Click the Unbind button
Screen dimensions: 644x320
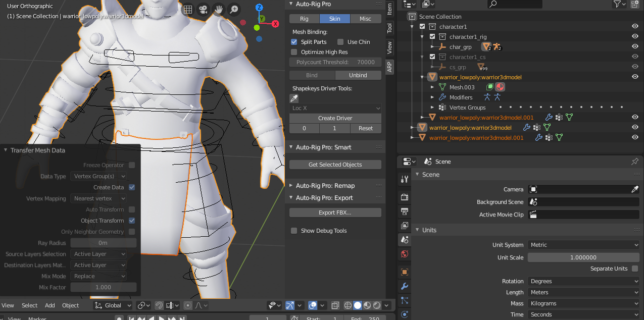(358, 75)
